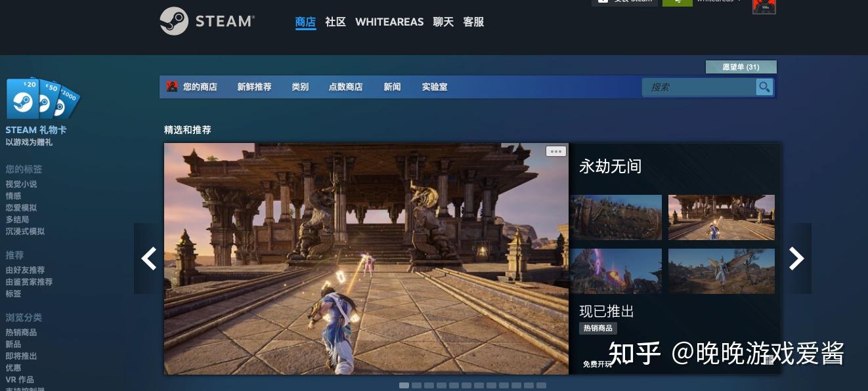This screenshot has height=391, width=868.
Task: Click the right carousel arrow
Action: point(796,258)
